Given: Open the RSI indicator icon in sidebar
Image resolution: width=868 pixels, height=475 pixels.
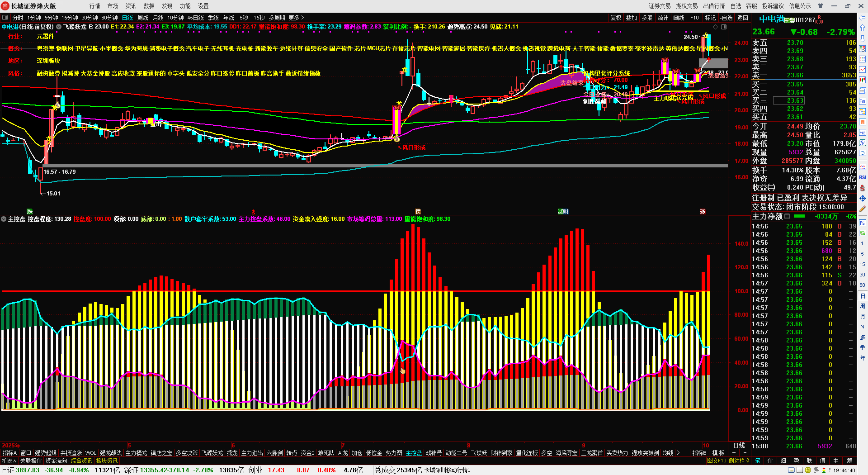Looking at the screenshot, I should pos(863,177).
